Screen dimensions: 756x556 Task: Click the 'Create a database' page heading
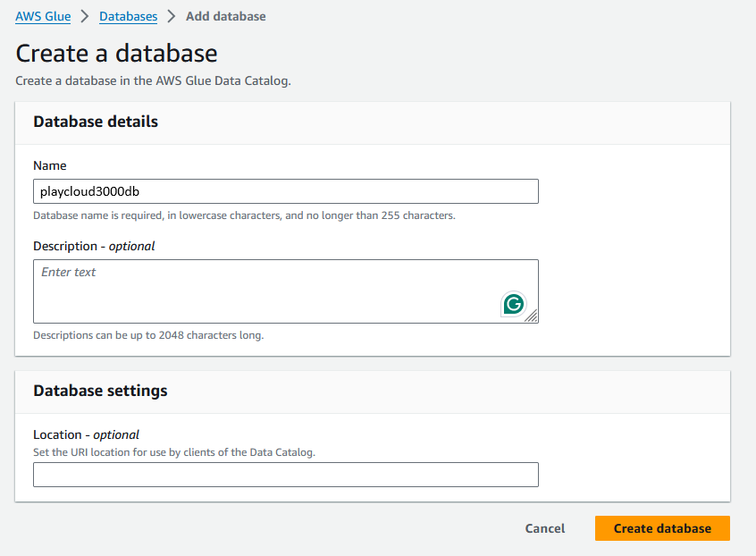click(117, 53)
